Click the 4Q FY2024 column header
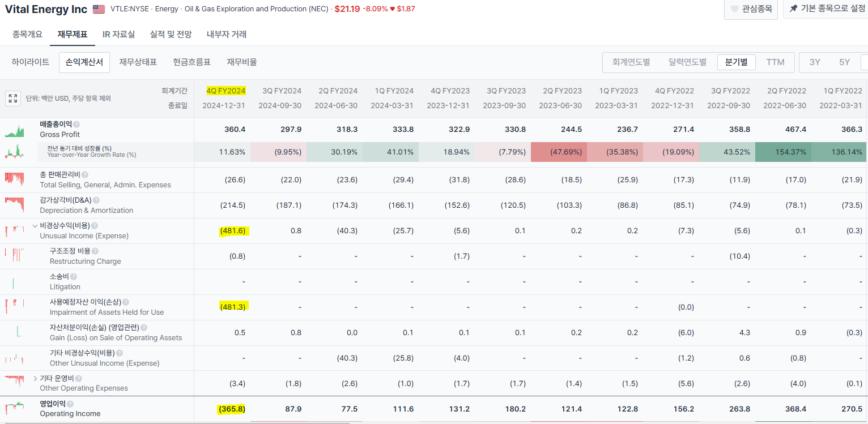 click(x=226, y=91)
